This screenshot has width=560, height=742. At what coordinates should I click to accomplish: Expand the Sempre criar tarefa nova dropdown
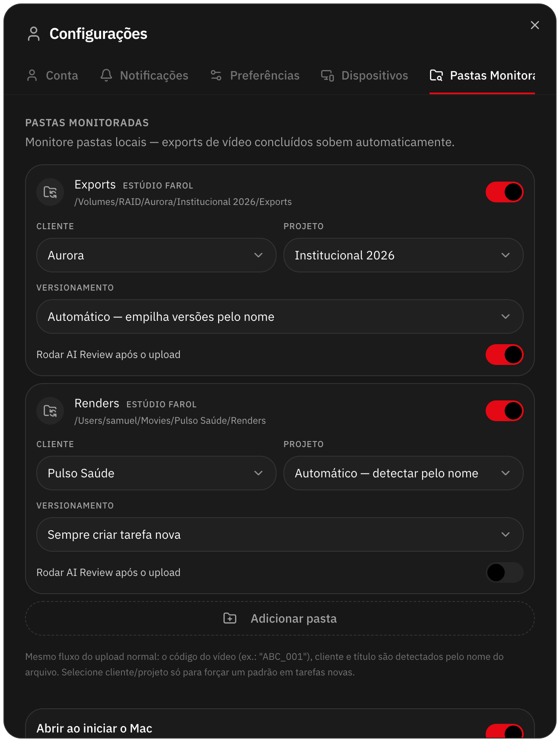(280, 534)
